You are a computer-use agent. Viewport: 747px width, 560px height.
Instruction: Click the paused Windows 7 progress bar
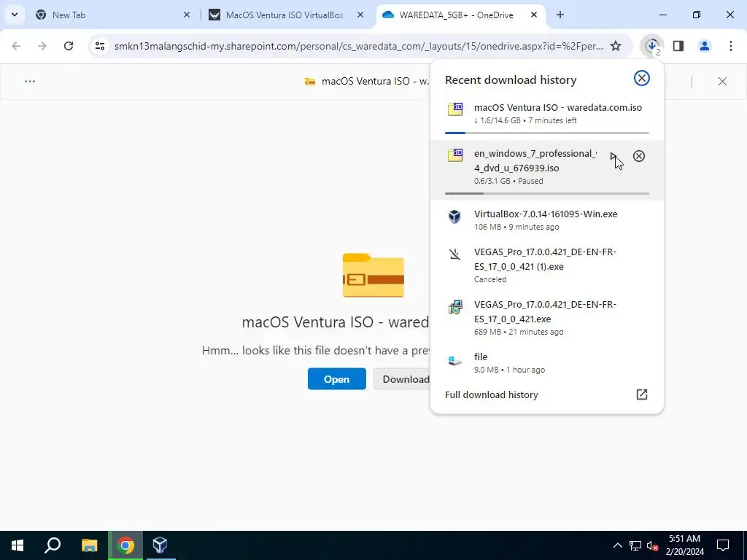pos(547,193)
